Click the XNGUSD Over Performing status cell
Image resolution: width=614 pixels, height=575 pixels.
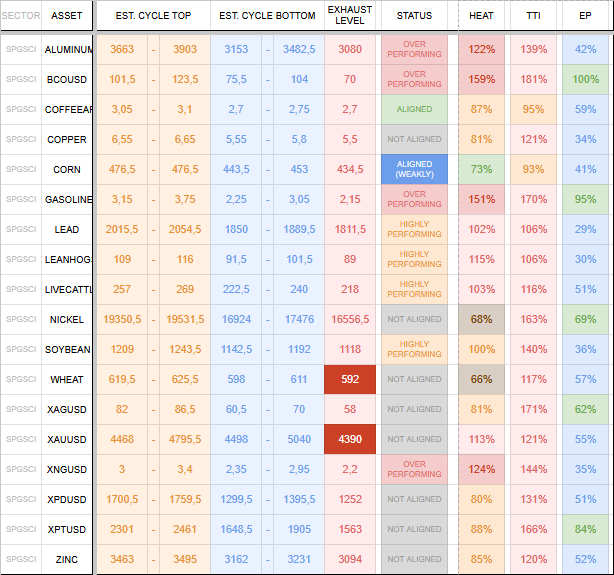click(414, 469)
